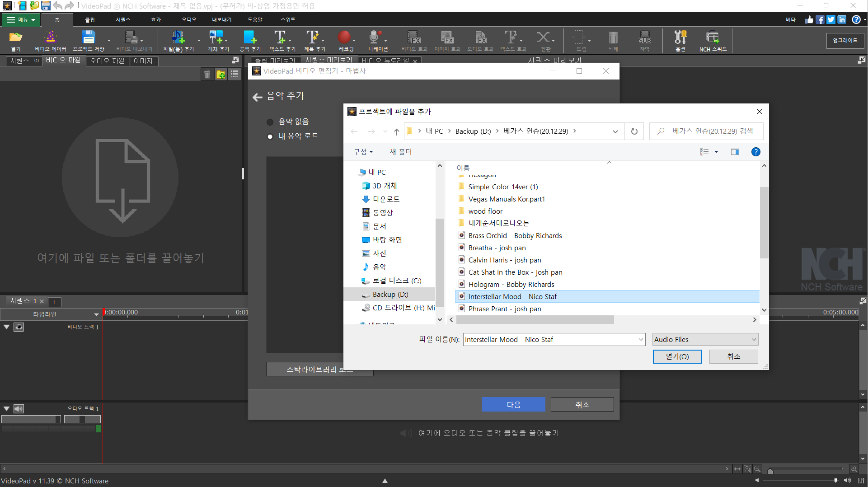The height and width of the screenshot is (487, 868).
Task: Adjust the 오디오 트랙 1 pan slider
Action: 82,419
